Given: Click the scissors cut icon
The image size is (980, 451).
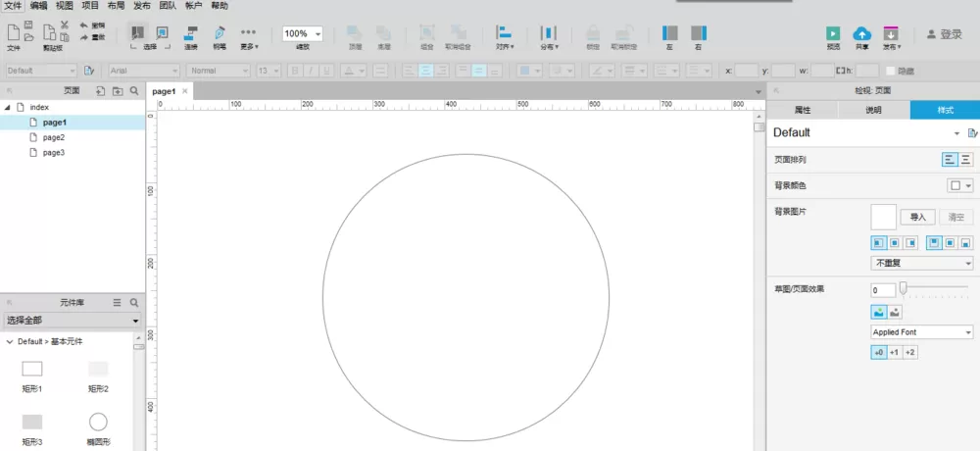Looking at the screenshot, I should (64, 25).
